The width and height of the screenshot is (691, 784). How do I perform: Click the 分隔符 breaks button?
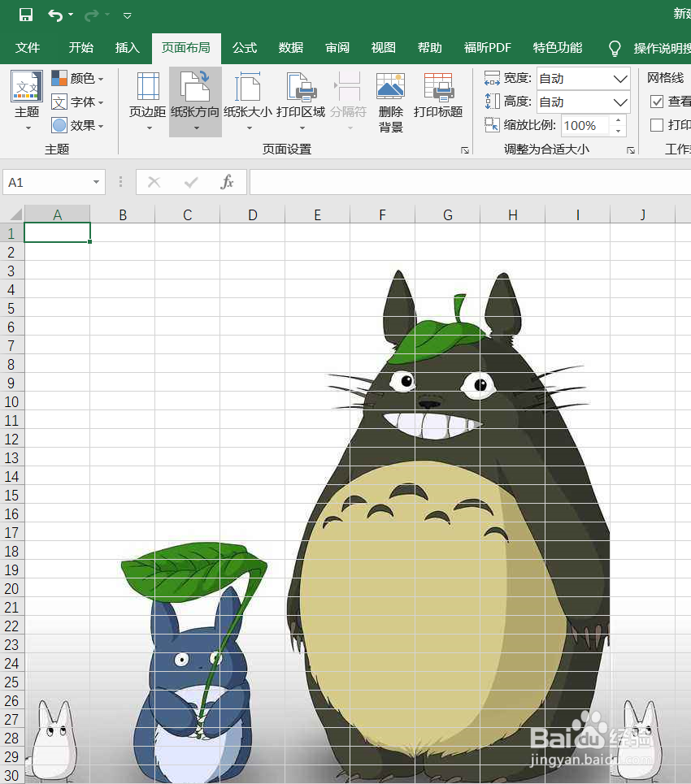click(x=349, y=102)
